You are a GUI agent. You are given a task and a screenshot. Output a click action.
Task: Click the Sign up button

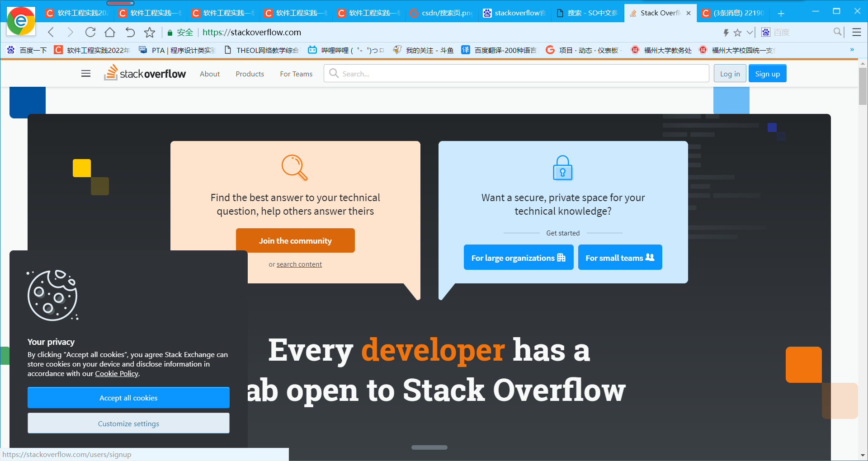(768, 74)
